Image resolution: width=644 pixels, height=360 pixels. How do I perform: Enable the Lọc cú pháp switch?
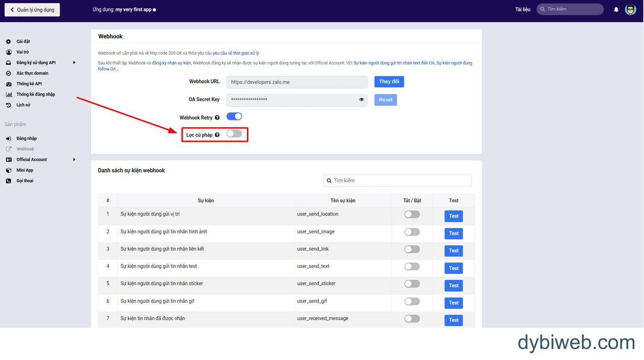[x=234, y=134]
